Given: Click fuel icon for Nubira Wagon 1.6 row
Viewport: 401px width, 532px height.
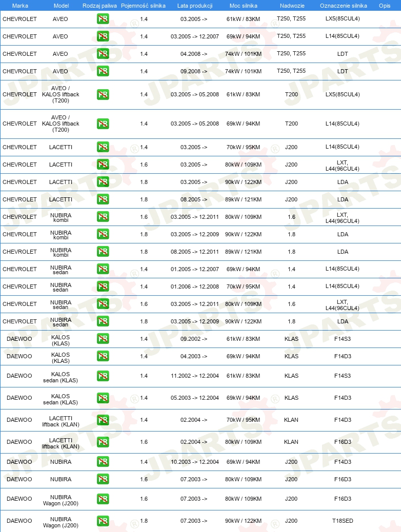Looking at the screenshot, I should point(103,499).
